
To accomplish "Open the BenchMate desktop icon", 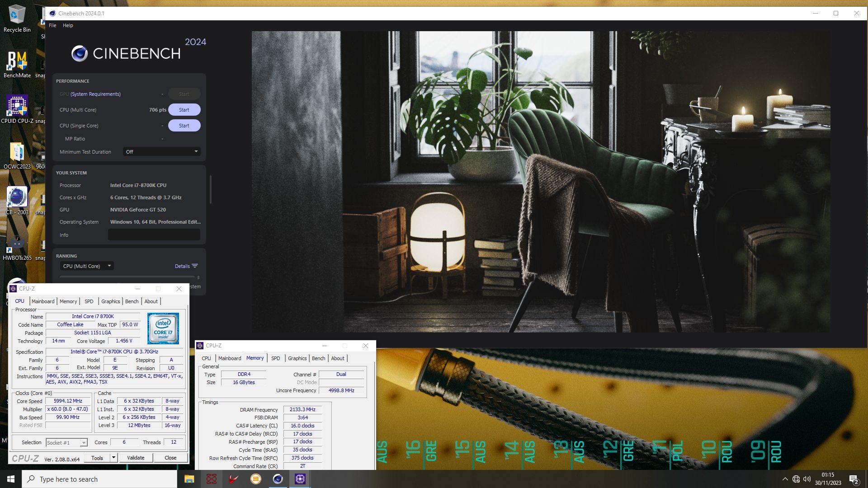I will (17, 63).
